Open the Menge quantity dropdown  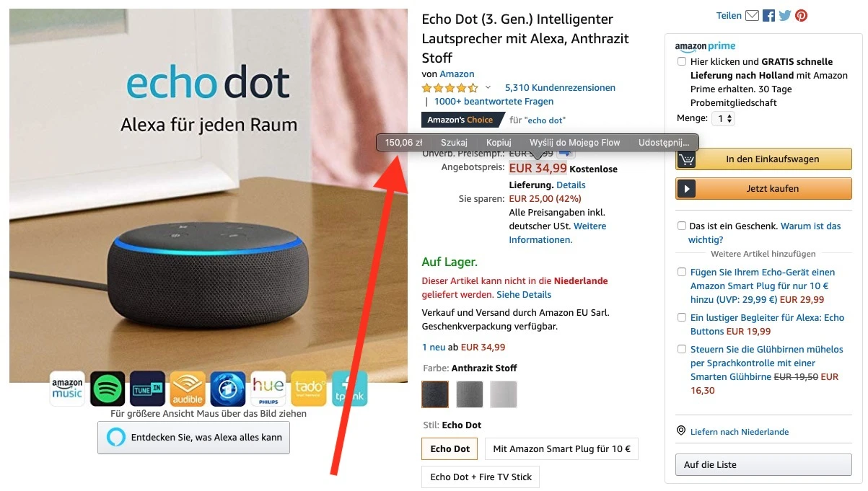(723, 118)
